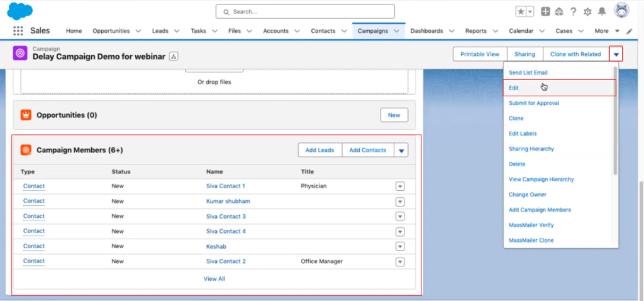The width and height of the screenshot is (644, 301).
Task: Expand the Campaigns tab chevron
Action: tap(396, 31)
